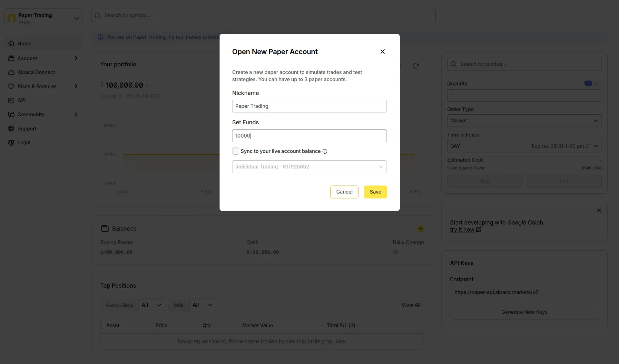
Task: Open the Individual Trading account dropdown
Action: coord(309,167)
